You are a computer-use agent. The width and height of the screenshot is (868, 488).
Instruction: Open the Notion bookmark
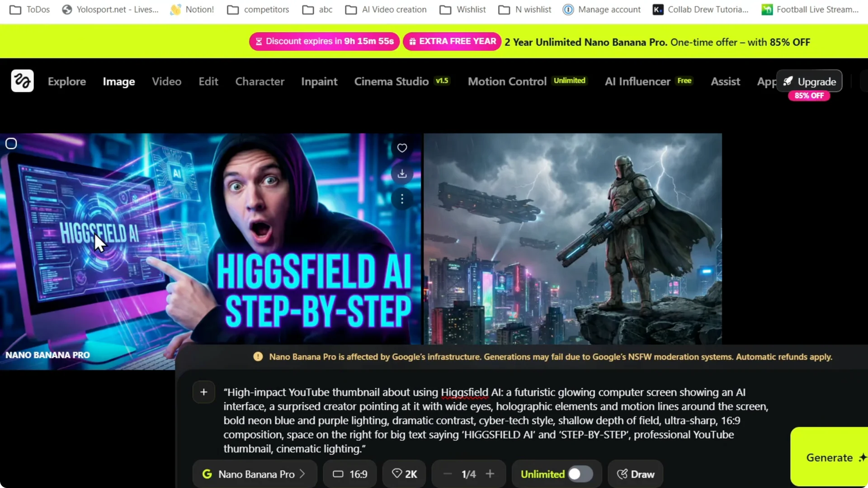click(x=192, y=9)
